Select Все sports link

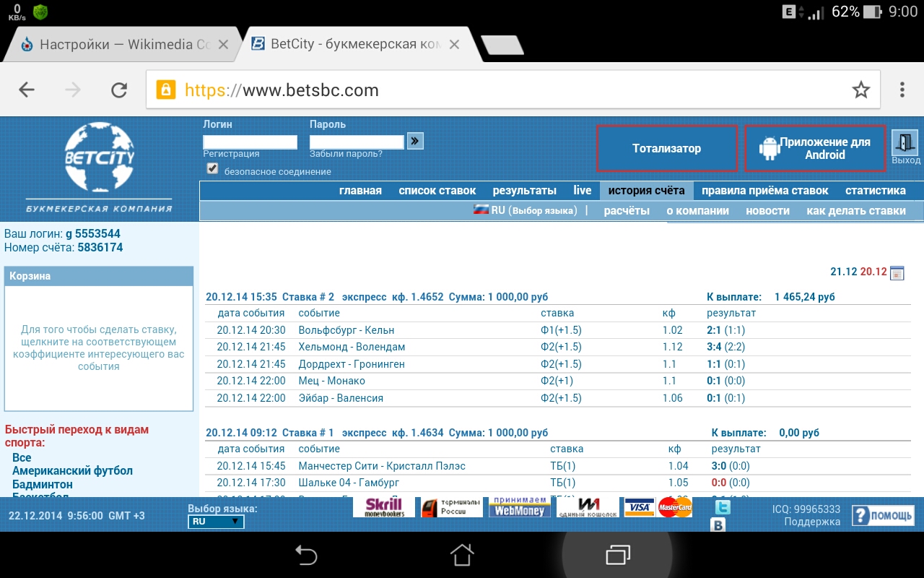[x=22, y=457]
